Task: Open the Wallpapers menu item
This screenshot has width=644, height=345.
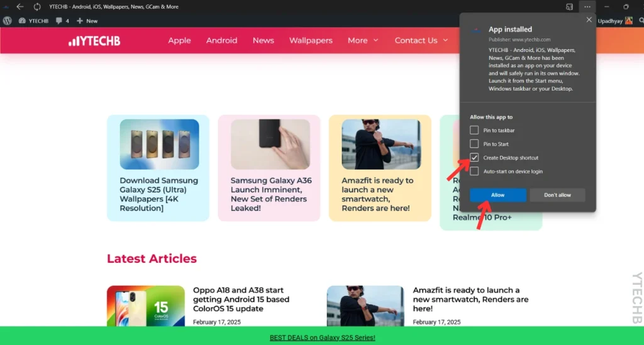Action: [311, 40]
